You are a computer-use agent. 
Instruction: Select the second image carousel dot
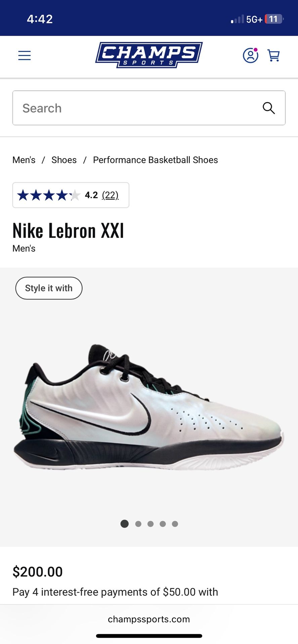pyautogui.click(x=138, y=524)
